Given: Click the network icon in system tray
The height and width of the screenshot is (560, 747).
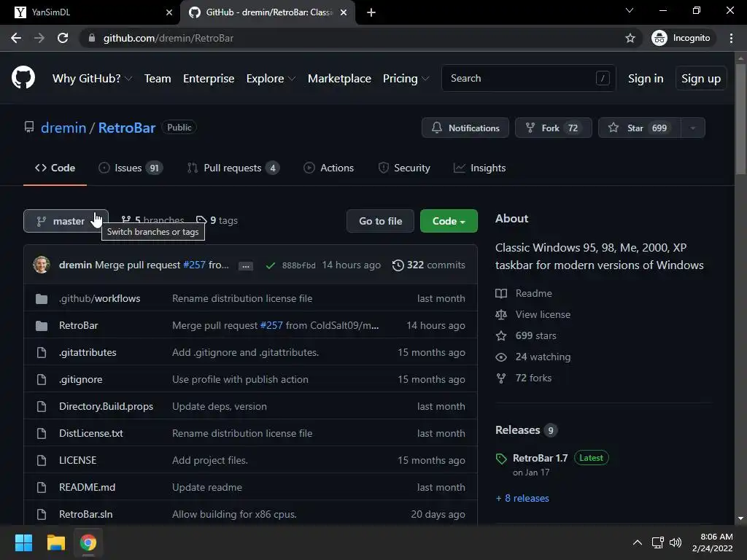Looking at the screenshot, I should [x=657, y=542].
